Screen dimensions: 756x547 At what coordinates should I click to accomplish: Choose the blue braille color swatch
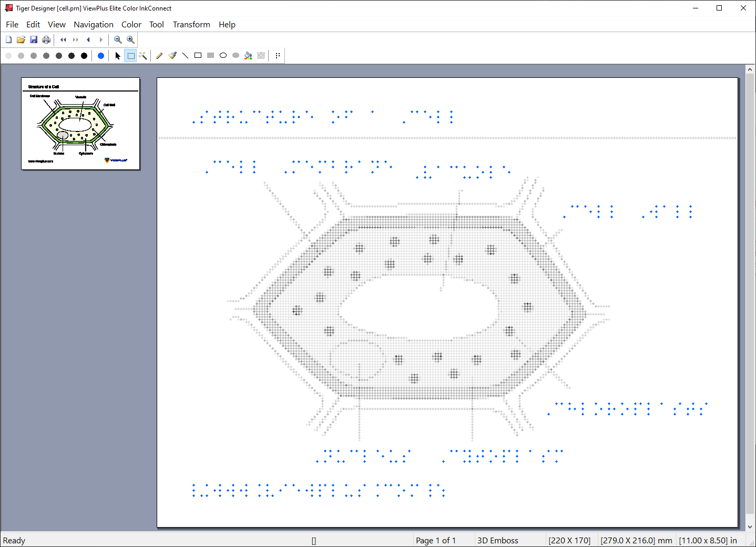coord(101,56)
